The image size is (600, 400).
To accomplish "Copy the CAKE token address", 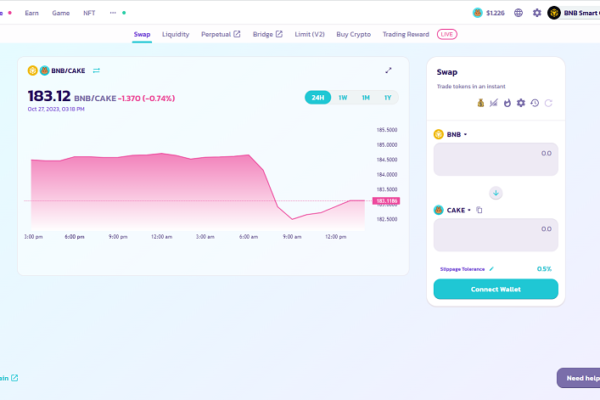I will tap(479, 210).
